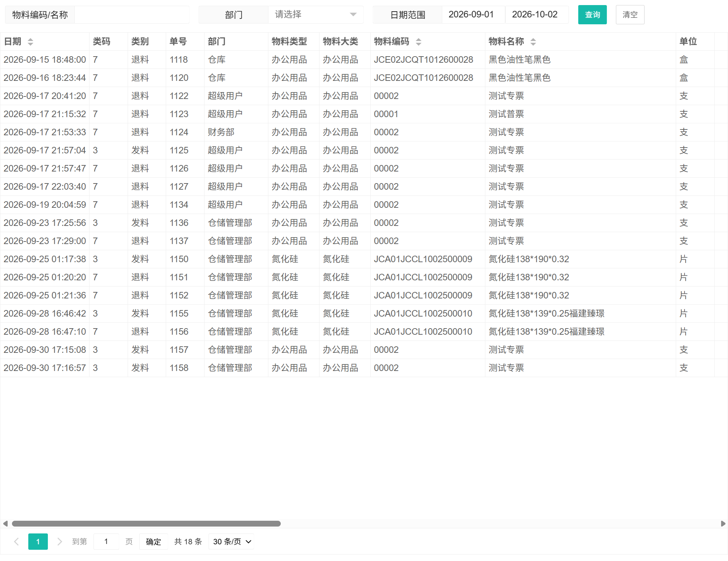Sort table by 日期 column
Viewport: 728px width, 561px height.
(30, 42)
